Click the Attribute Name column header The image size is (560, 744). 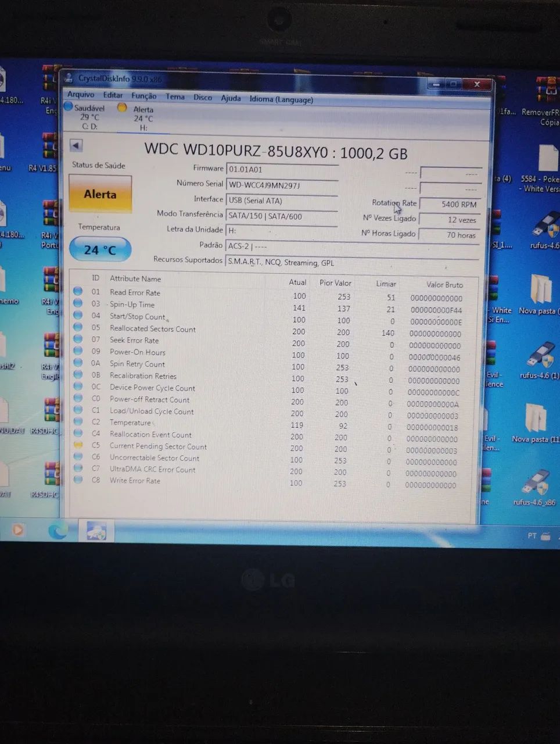(x=135, y=278)
